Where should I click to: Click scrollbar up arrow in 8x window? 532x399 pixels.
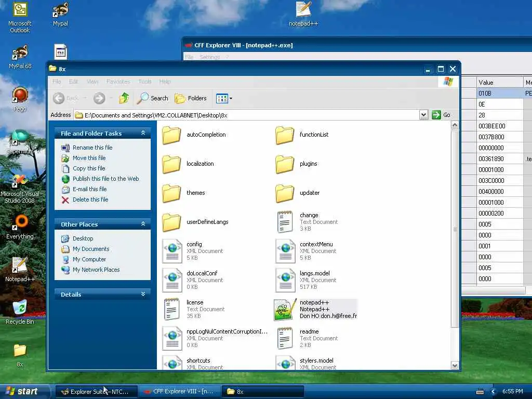(455, 125)
